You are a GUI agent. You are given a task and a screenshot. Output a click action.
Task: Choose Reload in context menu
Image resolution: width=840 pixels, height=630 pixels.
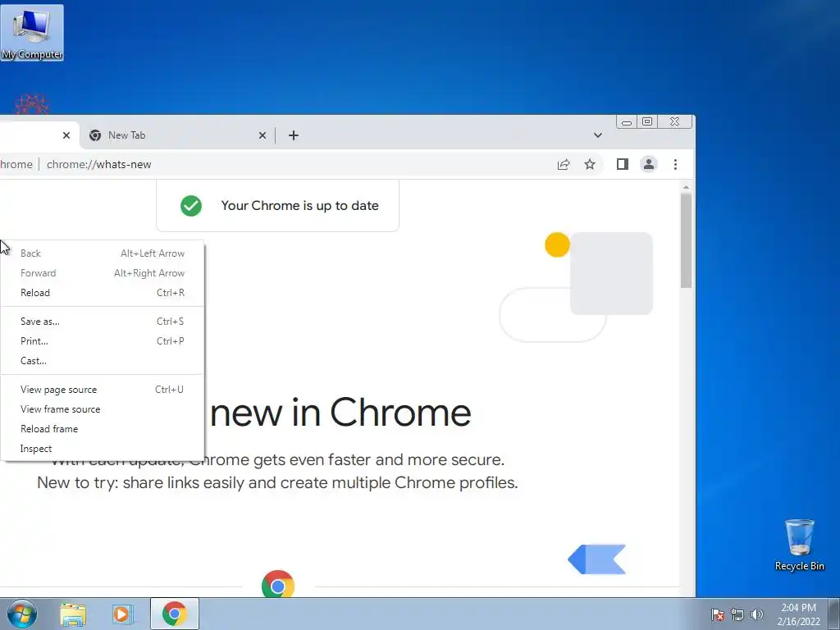click(103, 293)
